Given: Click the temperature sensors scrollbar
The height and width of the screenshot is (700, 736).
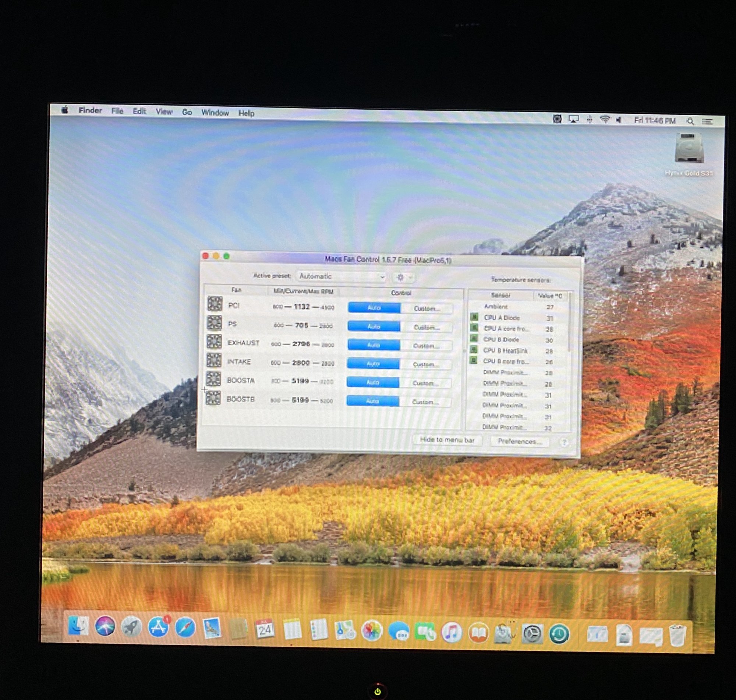Looking at the screenshot, I should click(x=569, y=323).
